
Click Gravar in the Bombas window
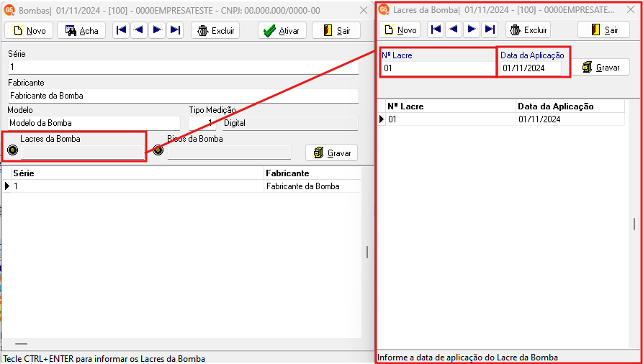pyautogui.click(x=332, y=153)
